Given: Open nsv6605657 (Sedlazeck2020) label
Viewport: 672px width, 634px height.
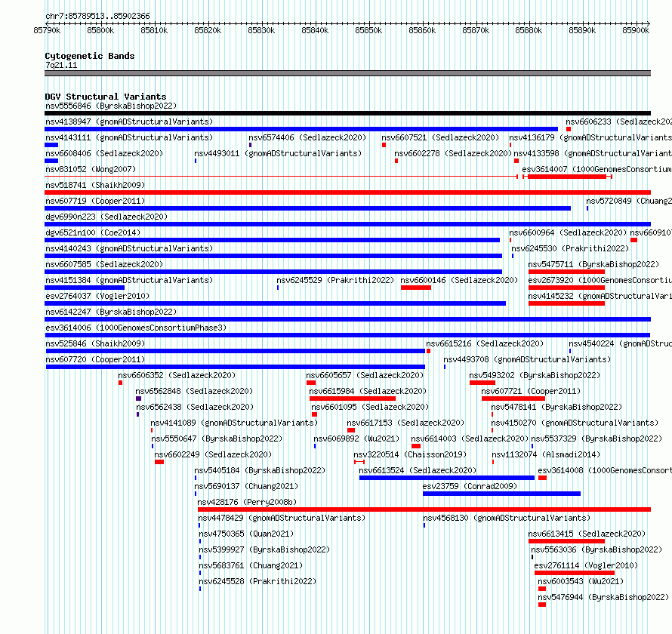Looking at the screenshot, I should [x=365, y=375].
